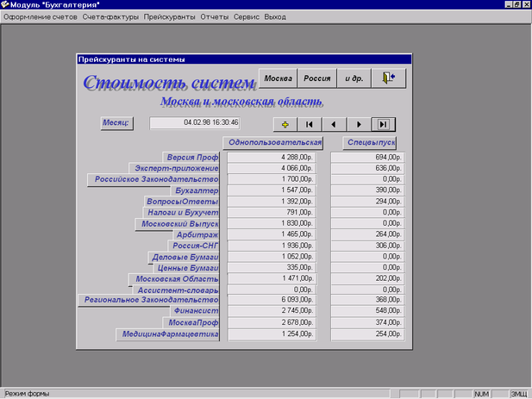Open the Прейскуранты menu

pos(169,17)
